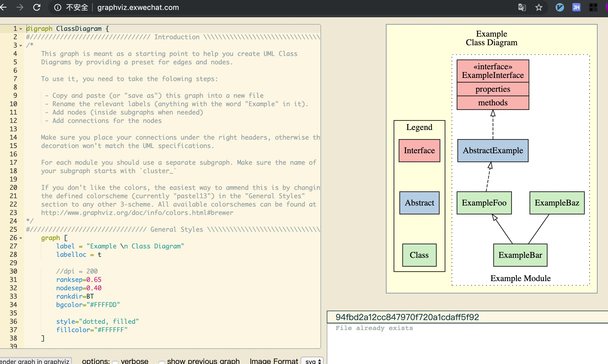Collapse the graph block at line 26
The image size is (608, 364).
pos(21,238)
